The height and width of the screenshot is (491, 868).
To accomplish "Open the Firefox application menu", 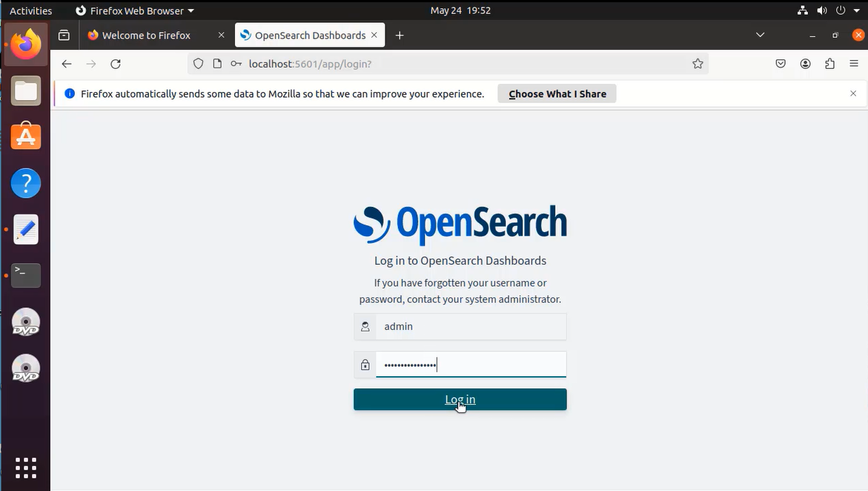I will [854, 64].
